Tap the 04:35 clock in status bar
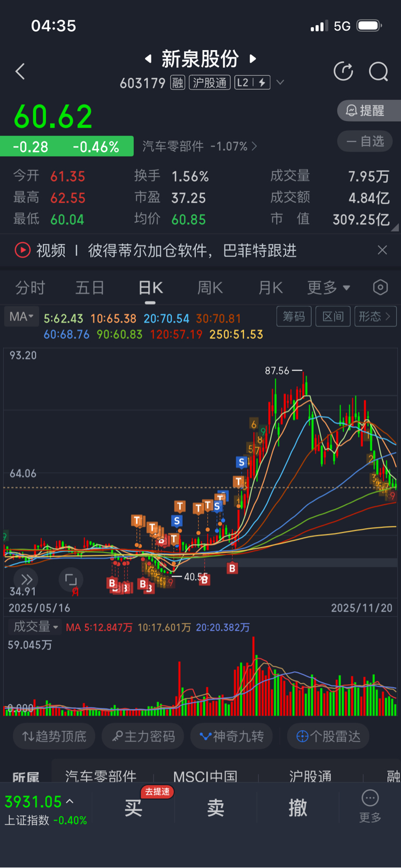 pos(54,26)
